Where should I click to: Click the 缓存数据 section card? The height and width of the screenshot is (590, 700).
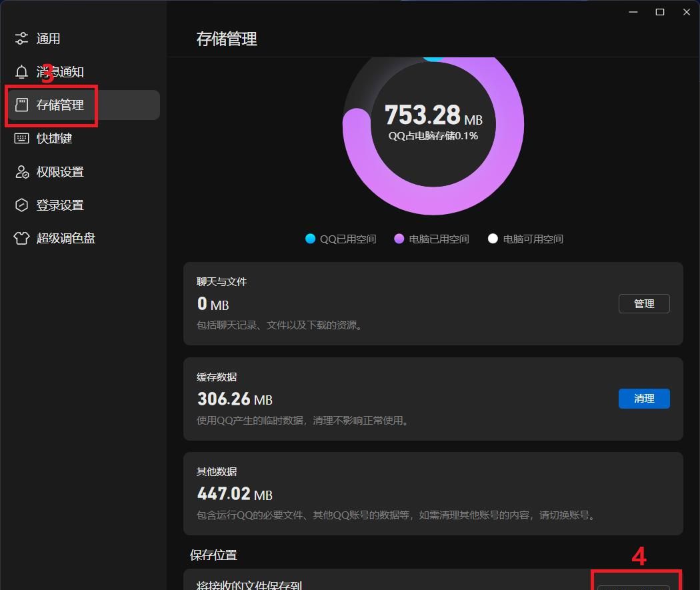click(x=433, y=399)
